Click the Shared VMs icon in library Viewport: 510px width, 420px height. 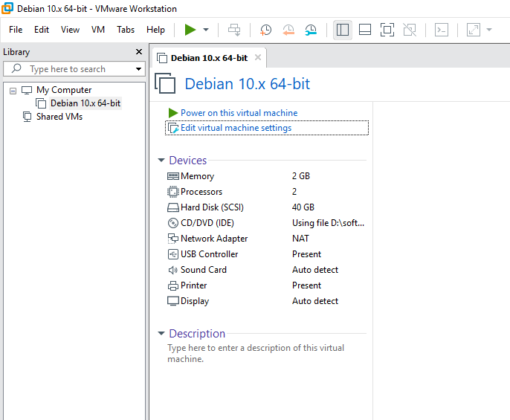click(28, 117)
